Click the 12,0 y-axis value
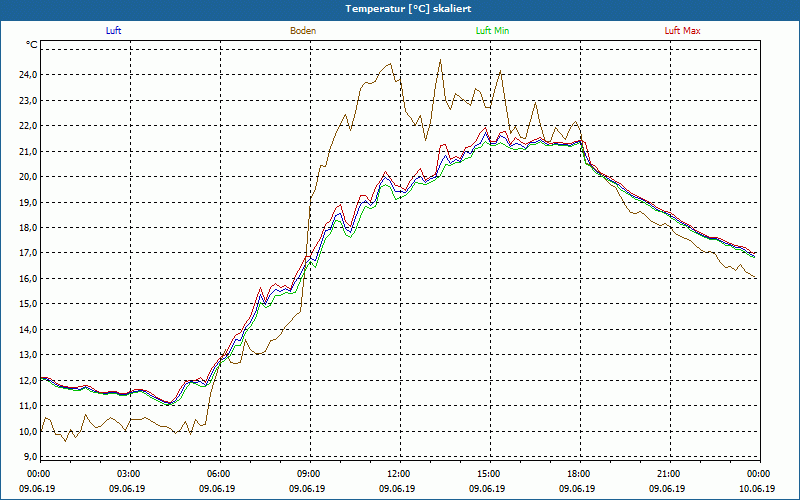The image size is (800, 500). (x=29, y=381)
